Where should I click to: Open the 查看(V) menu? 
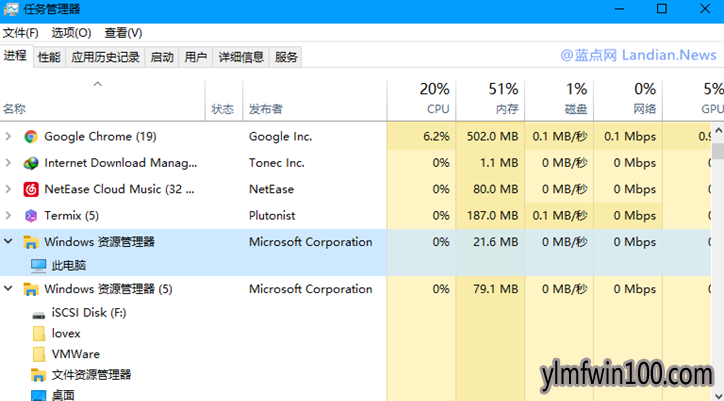123,33
